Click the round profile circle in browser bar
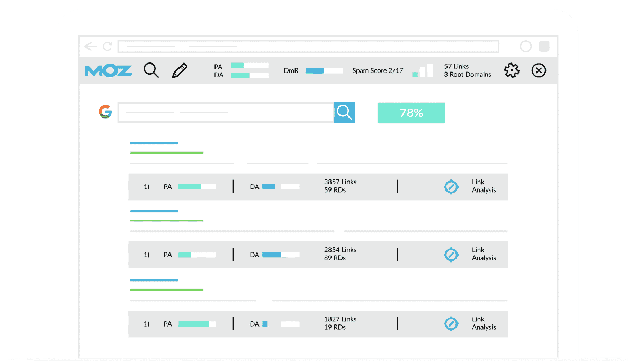 [525, 47]
